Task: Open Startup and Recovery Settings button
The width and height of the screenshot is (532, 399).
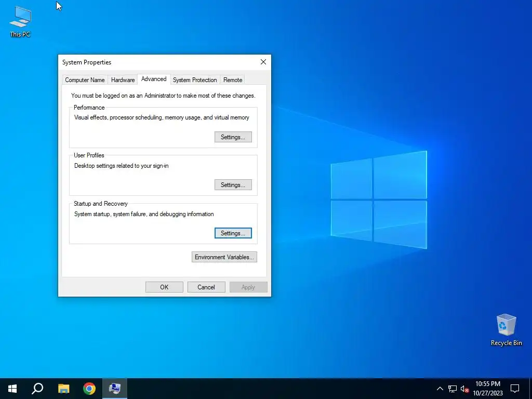Action: point(233,233)
